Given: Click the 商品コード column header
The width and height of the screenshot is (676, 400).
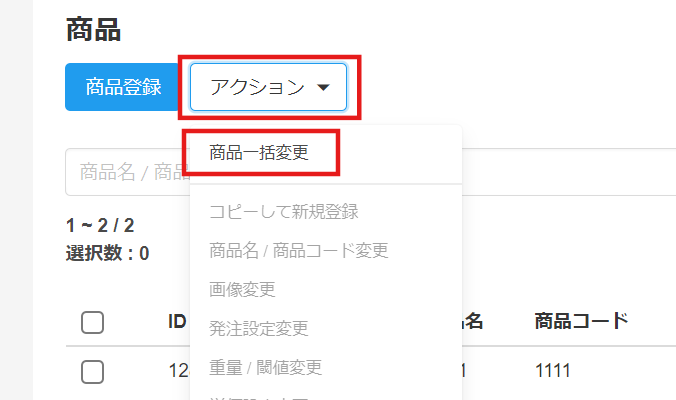Looking at the screenshot, I should pos(581,321).
